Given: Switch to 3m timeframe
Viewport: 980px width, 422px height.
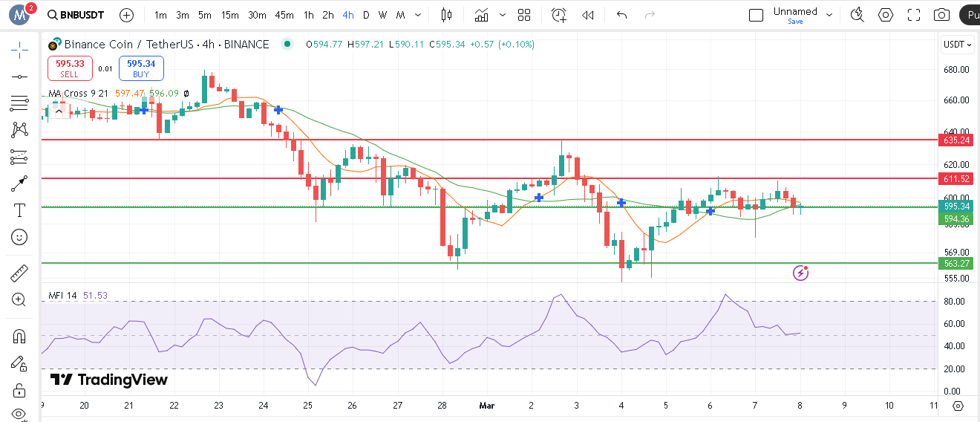Looking at the screenshot, I should (x=183, y=15).
